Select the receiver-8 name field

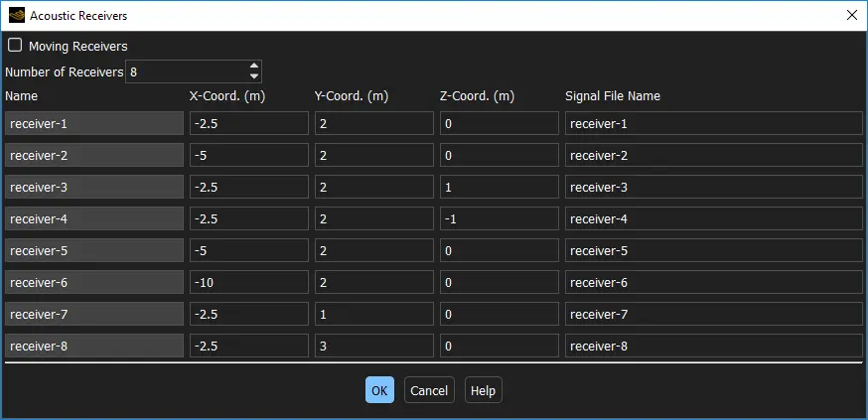(94, 346)
